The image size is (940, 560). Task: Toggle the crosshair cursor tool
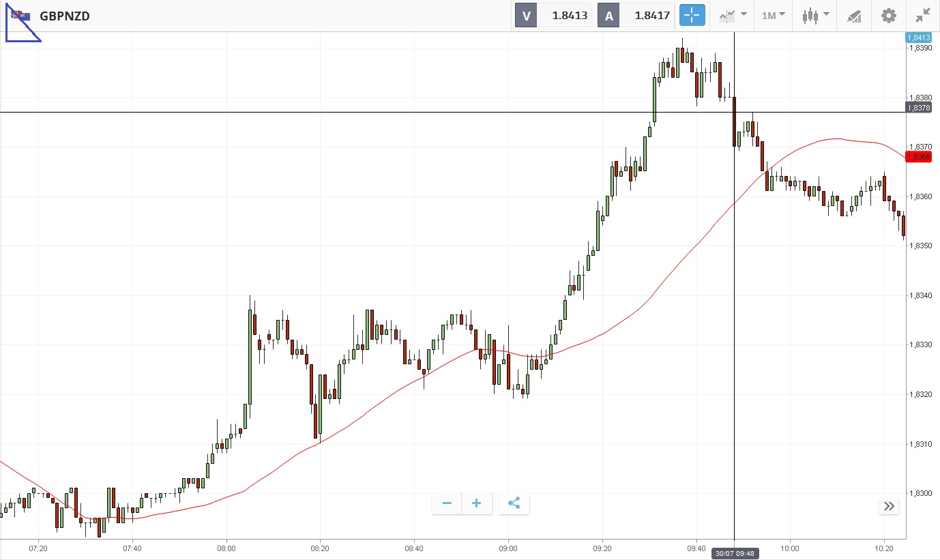(692, 15)
